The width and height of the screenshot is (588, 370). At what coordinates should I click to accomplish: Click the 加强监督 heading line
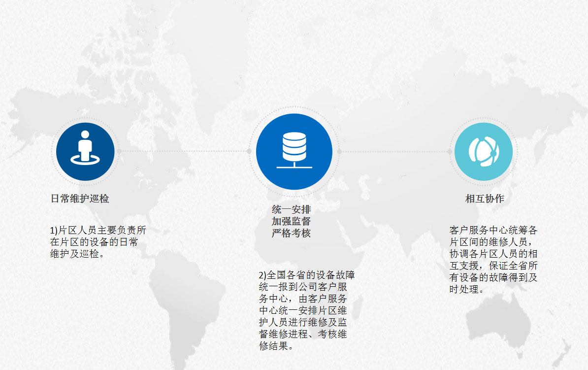click(x=291, y=221)
